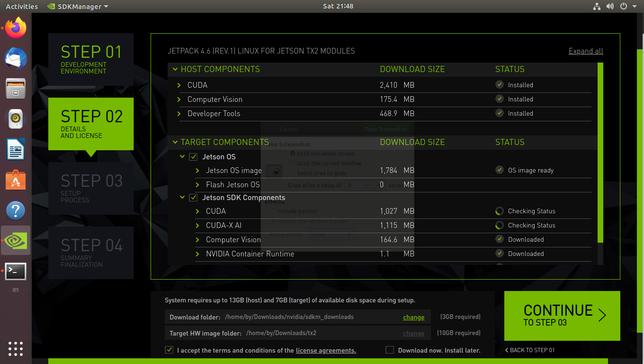Click the OS image ready check icon
The width and height of the screenshot is (644, 364).
point(499,170)
